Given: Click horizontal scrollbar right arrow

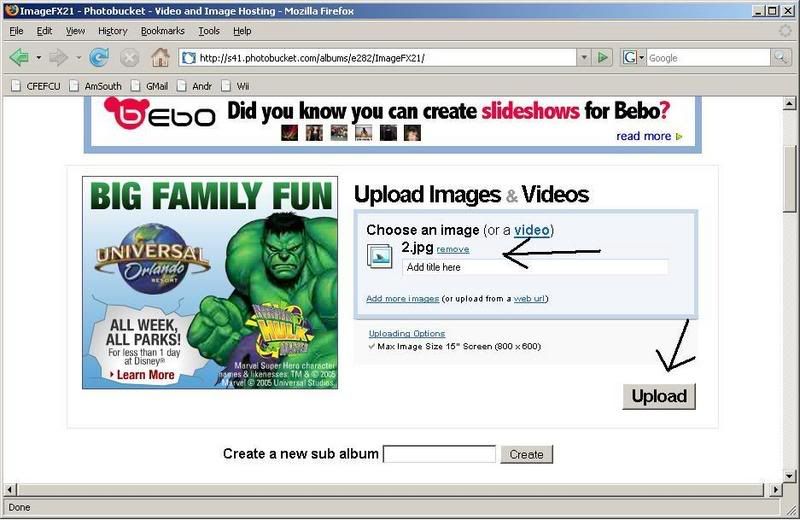Looking at the screenshot, I should point(776,489).
